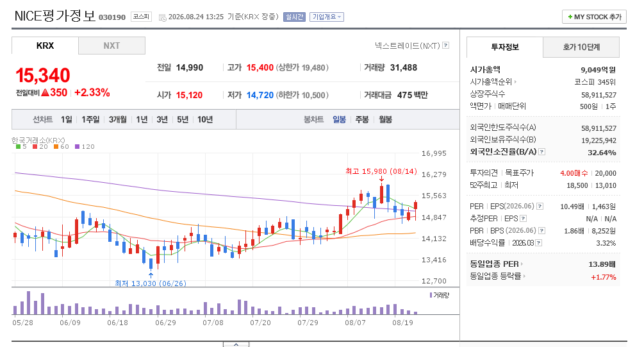644x347 pixels.
Task: Click the 거래대금 value 475 백만
Action: point(412,95)
